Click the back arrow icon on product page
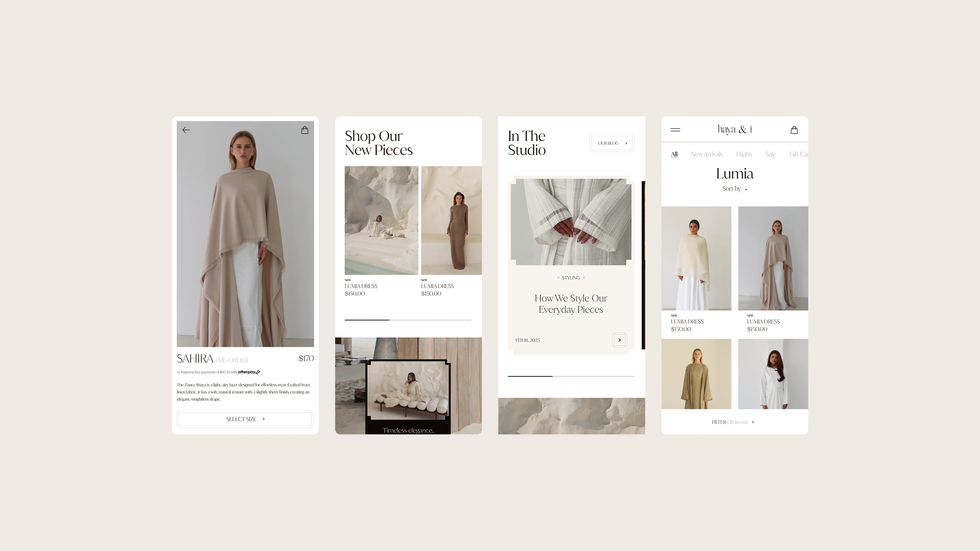980x551 pixels. (x=186, y=130)
